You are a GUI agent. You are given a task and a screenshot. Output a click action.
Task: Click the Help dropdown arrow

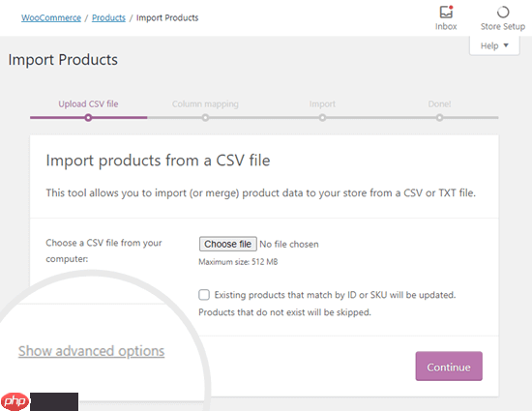point(506,45)
